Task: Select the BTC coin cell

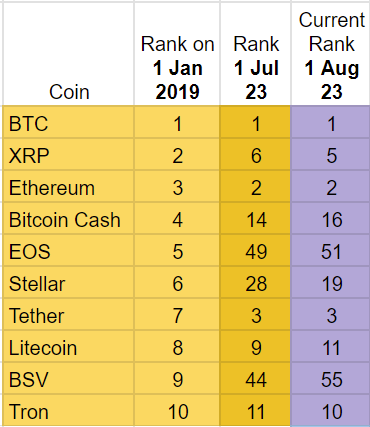Action: pos(69,122)
